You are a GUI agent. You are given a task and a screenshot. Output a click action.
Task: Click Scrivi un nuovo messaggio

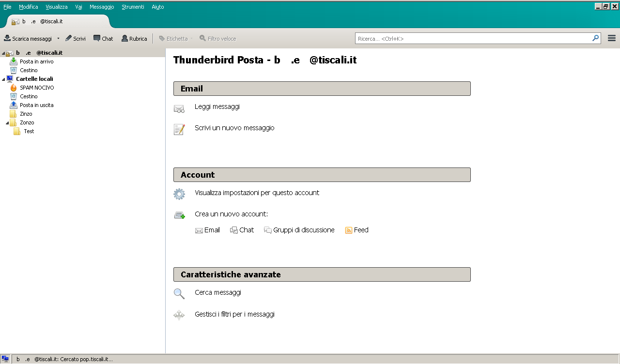(x=234, y=128)
